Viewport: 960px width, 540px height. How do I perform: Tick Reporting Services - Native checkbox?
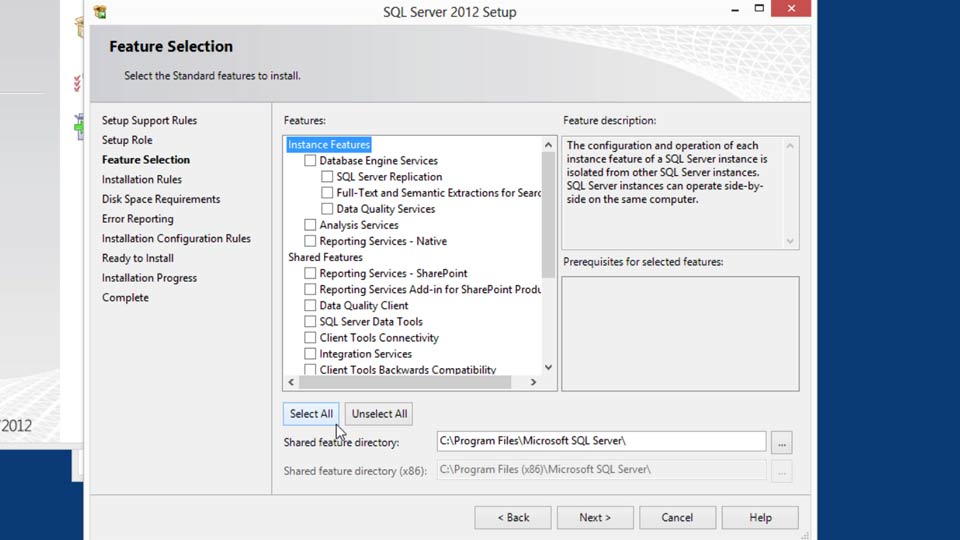310,241
